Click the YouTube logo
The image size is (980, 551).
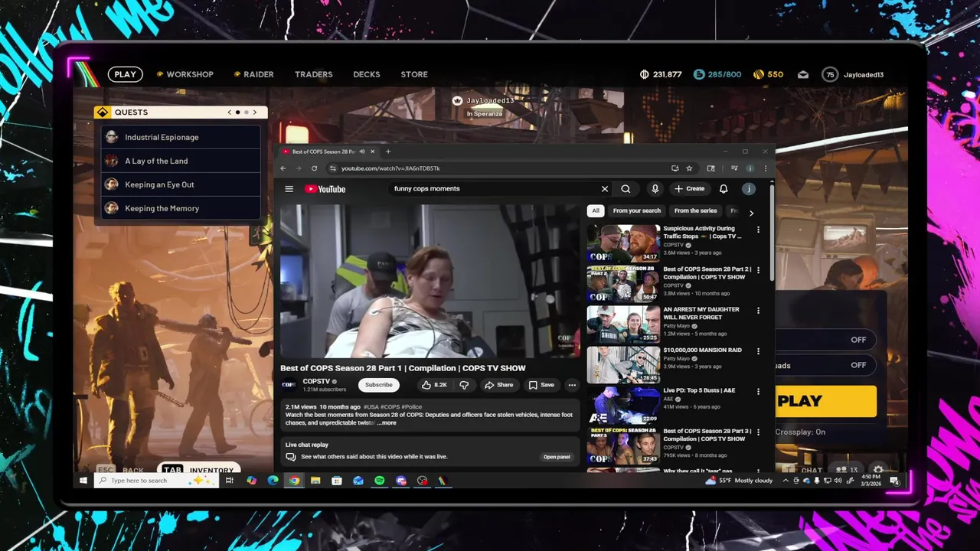325,189
